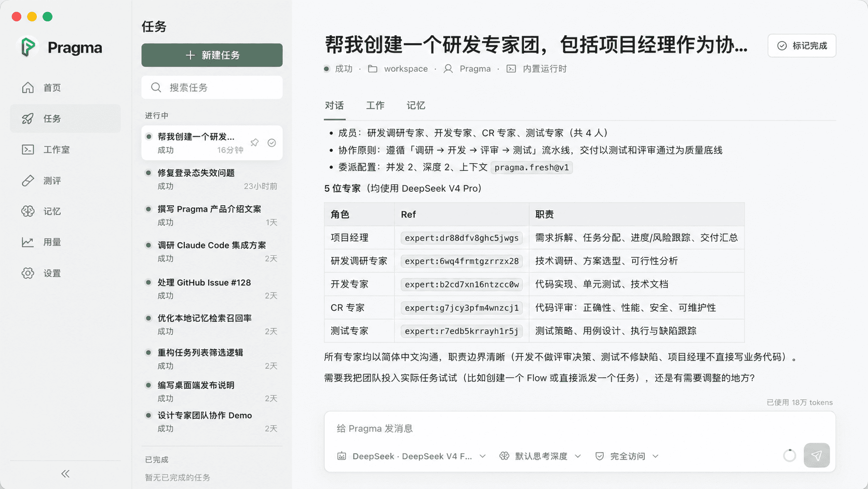Click the brain icon beside 默认思考深度
868x489 pixels.
click(504, 456)
